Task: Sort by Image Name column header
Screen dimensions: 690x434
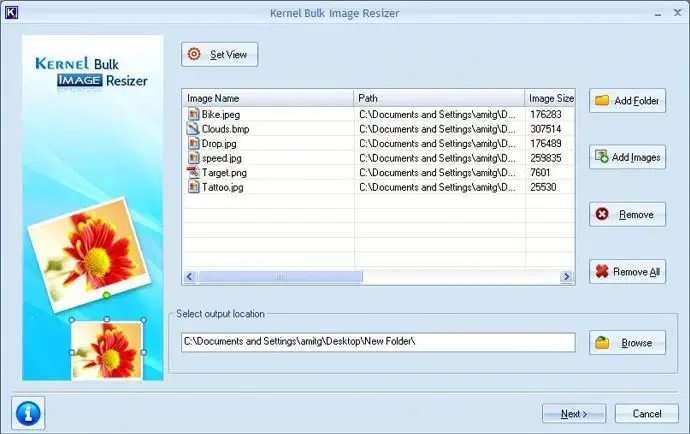Action: 268,98
